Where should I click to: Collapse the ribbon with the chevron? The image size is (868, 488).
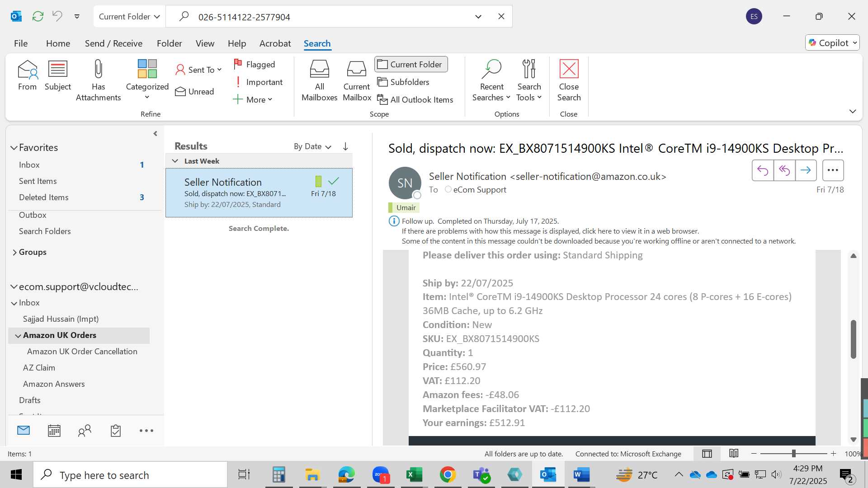(853, 112)
